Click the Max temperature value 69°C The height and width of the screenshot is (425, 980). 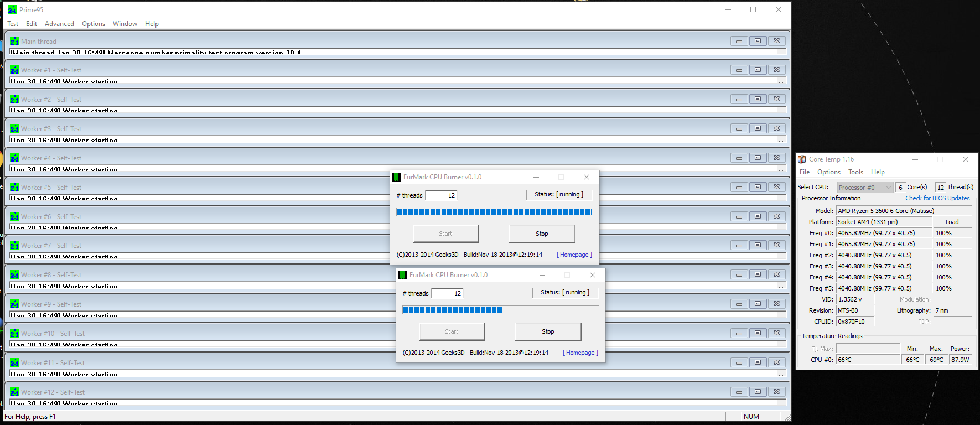[x=936, y=360]
